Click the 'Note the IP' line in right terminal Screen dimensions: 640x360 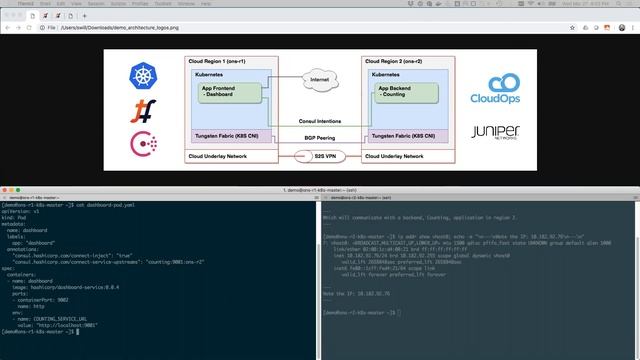pos(356,293)
